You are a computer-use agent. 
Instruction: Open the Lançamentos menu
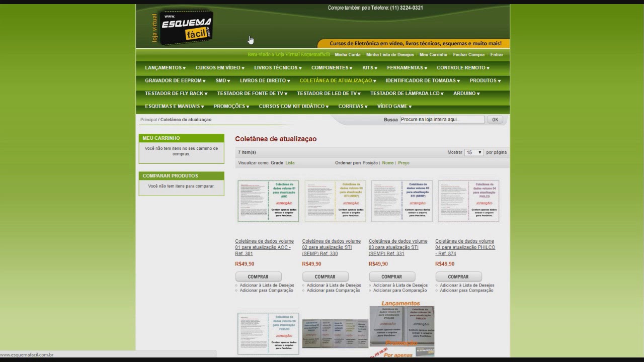165,68
